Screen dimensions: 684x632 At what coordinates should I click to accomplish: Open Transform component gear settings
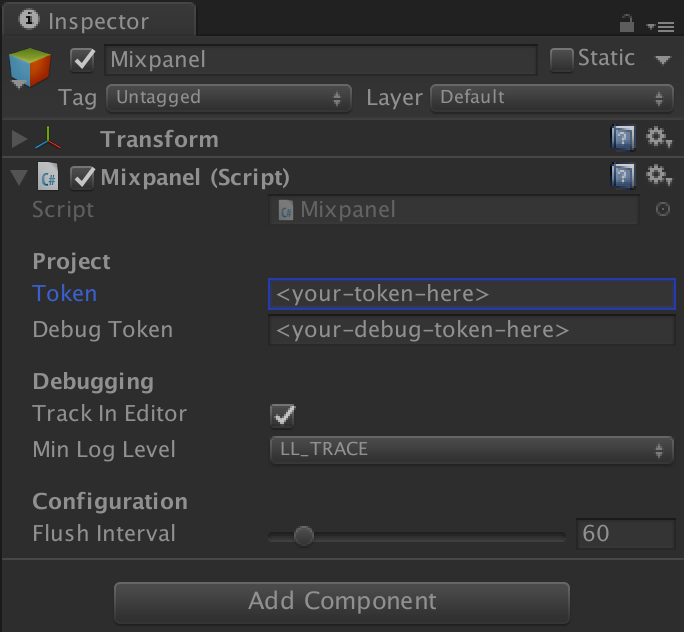pyautogui.click(x=658, y=138)
